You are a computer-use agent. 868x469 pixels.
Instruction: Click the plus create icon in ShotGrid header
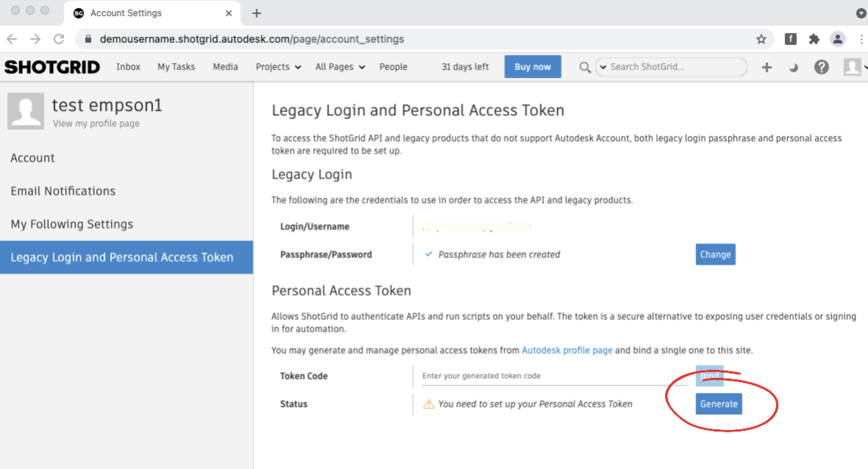click(x=767, y=67)
